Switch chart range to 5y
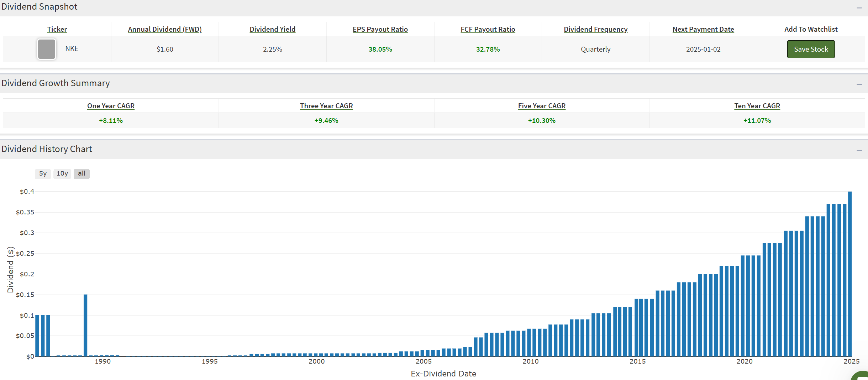868x380 pixels. [43, 173]
